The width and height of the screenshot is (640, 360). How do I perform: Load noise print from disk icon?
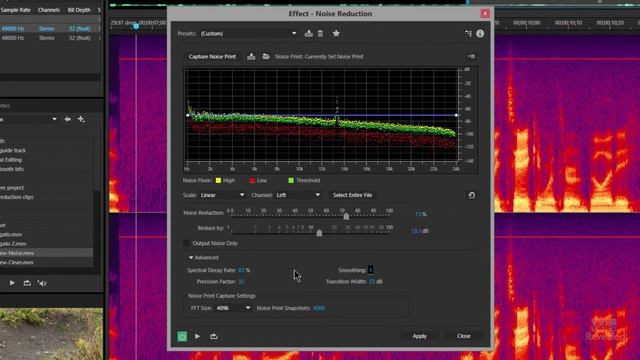point(266,56)
